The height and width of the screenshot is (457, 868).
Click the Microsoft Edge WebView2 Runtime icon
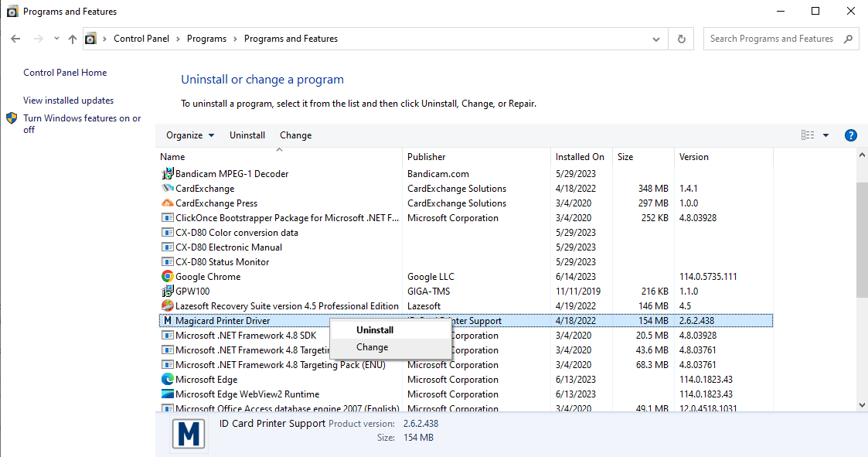[167, 394]
